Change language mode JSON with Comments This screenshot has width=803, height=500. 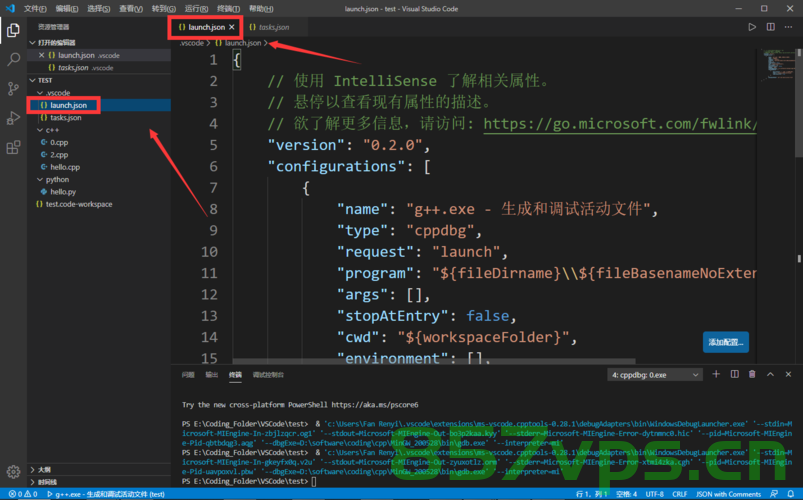(728, 494)
